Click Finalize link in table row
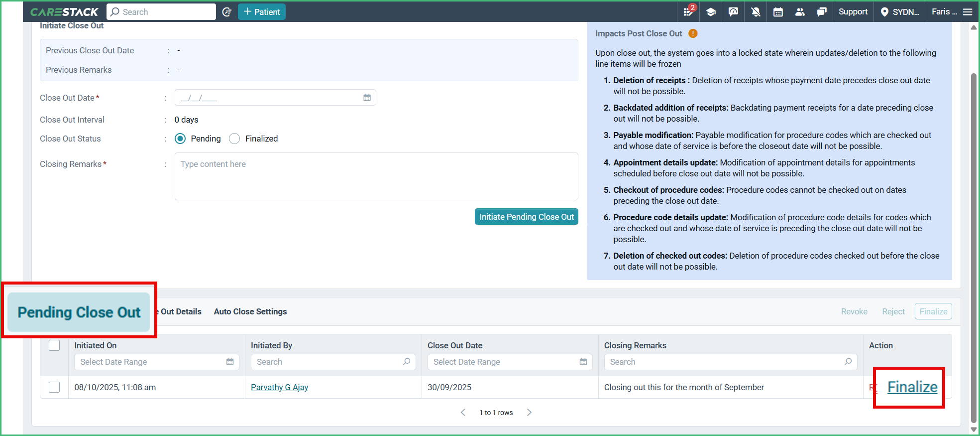Viewport: 980px width, 436px height. coord(912,387)
